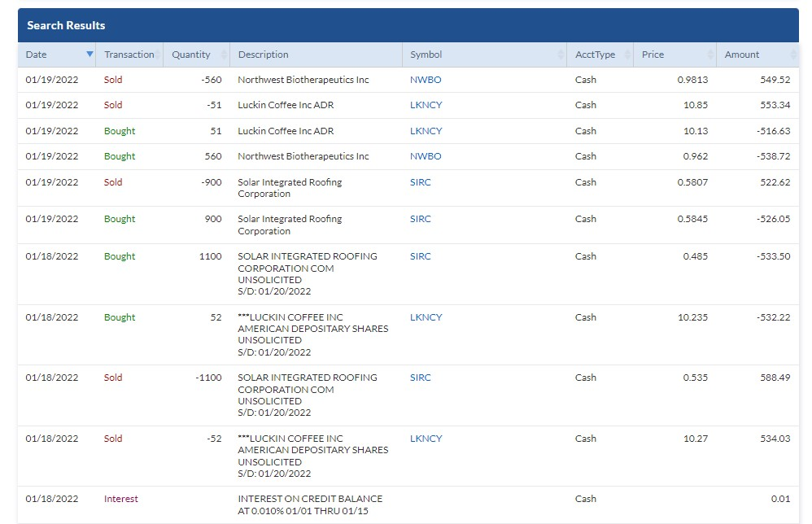Click the Date column descending sort arrow
This screenshot has height=524, width=812.
click(89, 55)
